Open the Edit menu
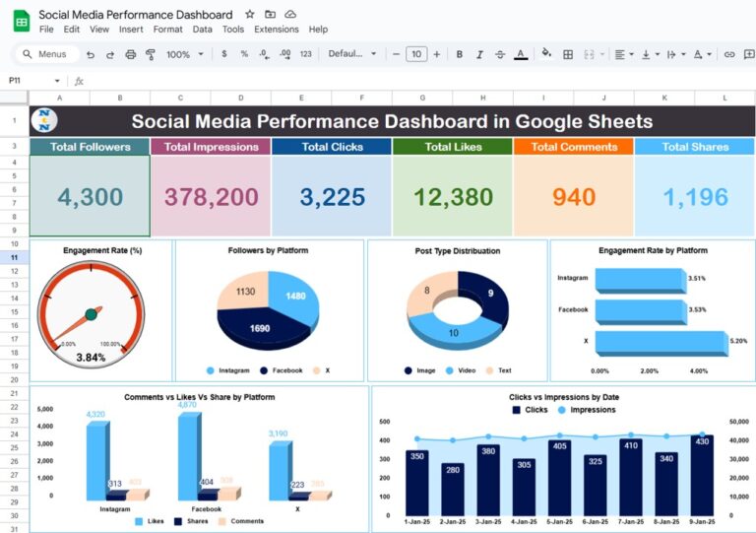The width and height of the screenshot is (756, 533). (x=71, y=30)
